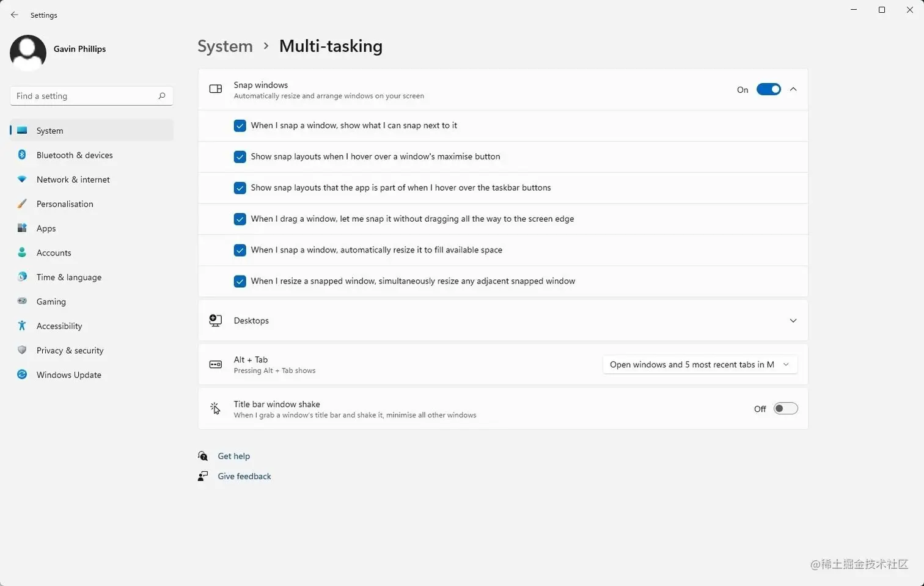Screen dimensions: 924x586
Task: Click the Give feedback link
Action: coord(244,476)
